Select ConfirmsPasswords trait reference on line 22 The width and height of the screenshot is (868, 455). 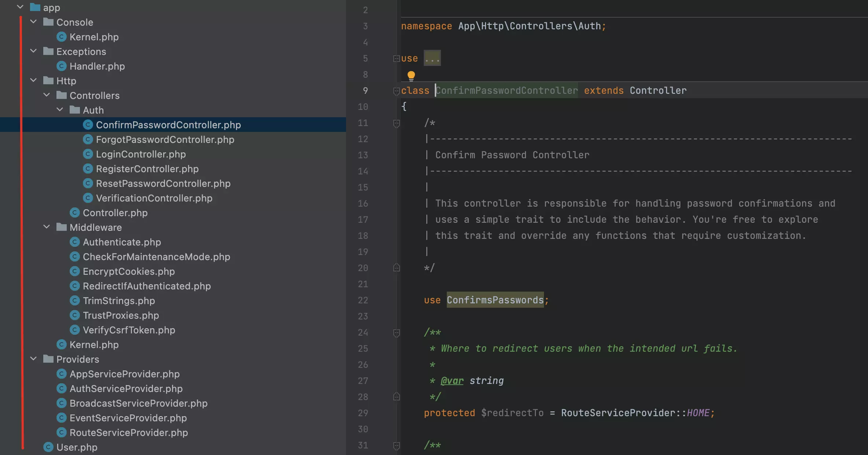tap(494, 300)
